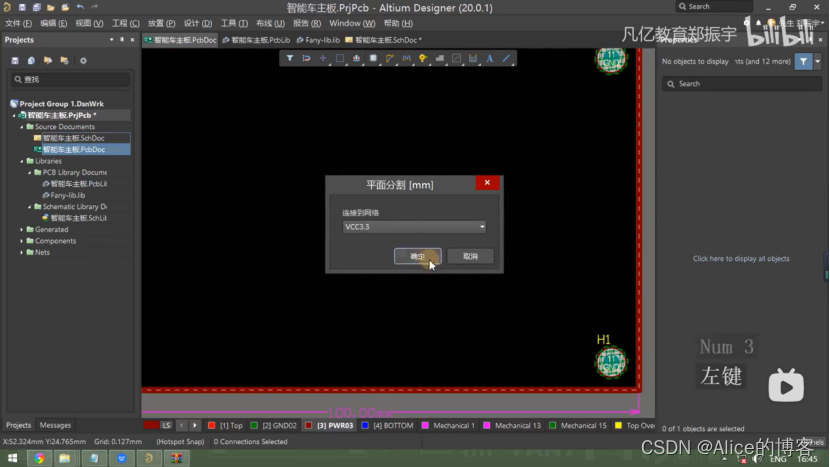
Task: Click the Properties panel Search field
Action: click(741, 84)
